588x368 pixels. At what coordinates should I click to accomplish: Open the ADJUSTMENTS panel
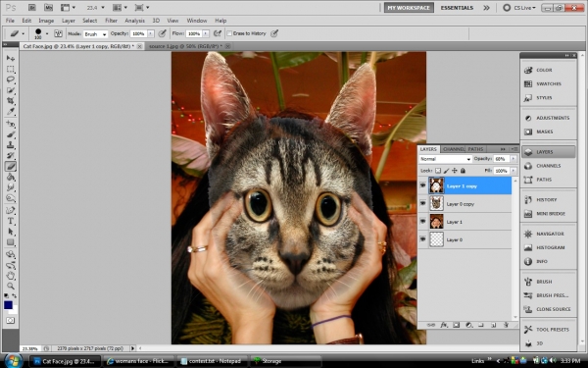pyautogui.click(x=548, y=118)
